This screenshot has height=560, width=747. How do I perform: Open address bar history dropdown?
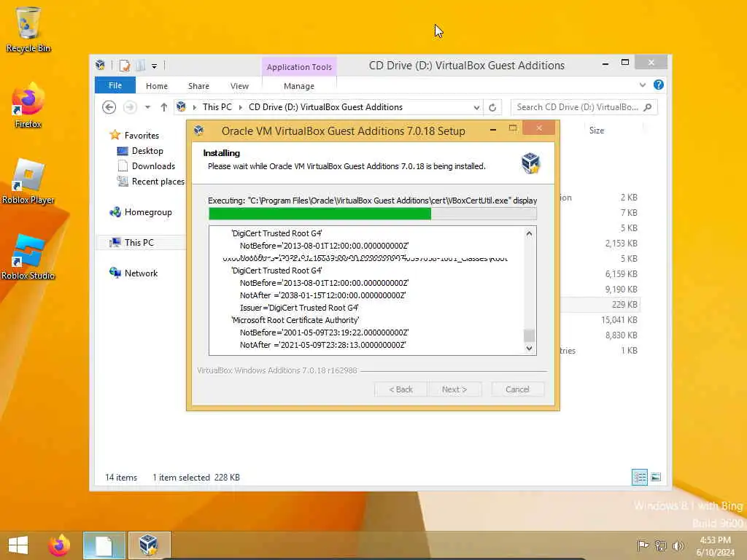(x=476, y=108)
